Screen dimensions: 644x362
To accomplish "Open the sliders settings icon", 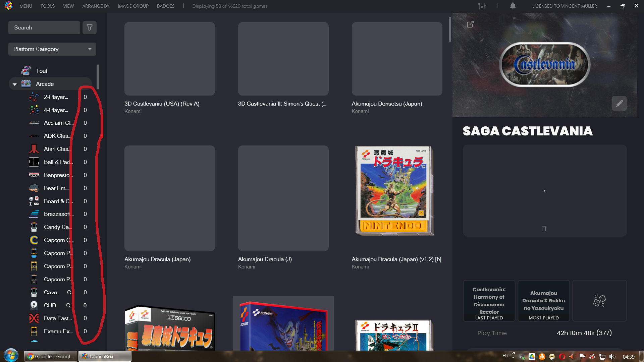I will pos(482,6).
